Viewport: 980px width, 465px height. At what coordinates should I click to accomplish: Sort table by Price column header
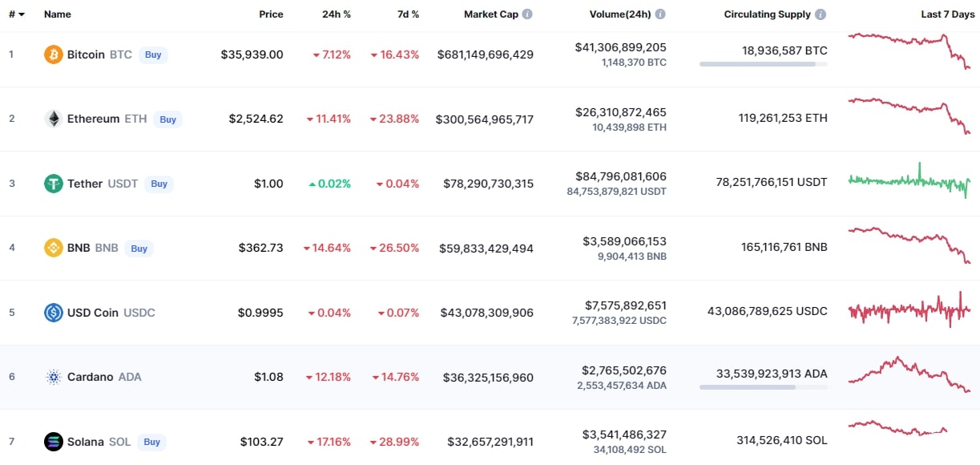point(271,14)
